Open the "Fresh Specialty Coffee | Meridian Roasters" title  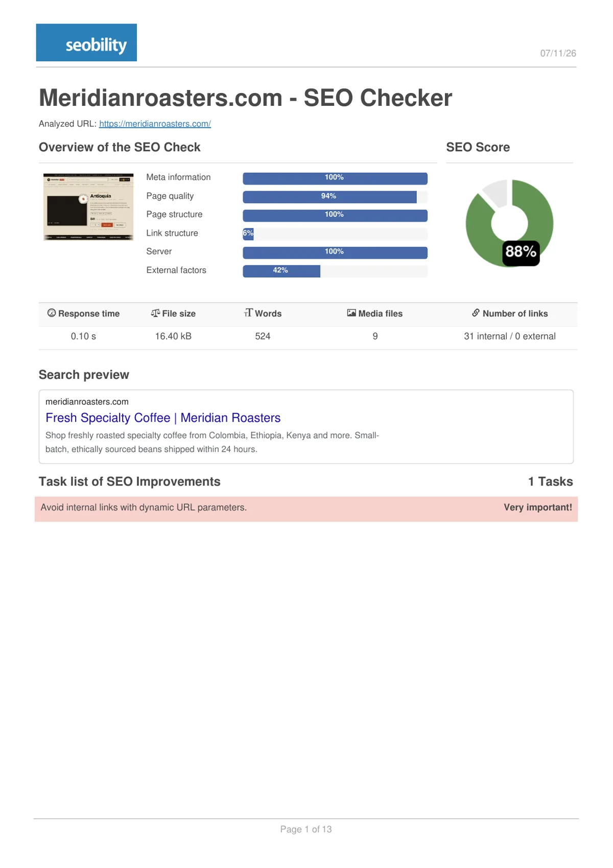click(163, 418)
